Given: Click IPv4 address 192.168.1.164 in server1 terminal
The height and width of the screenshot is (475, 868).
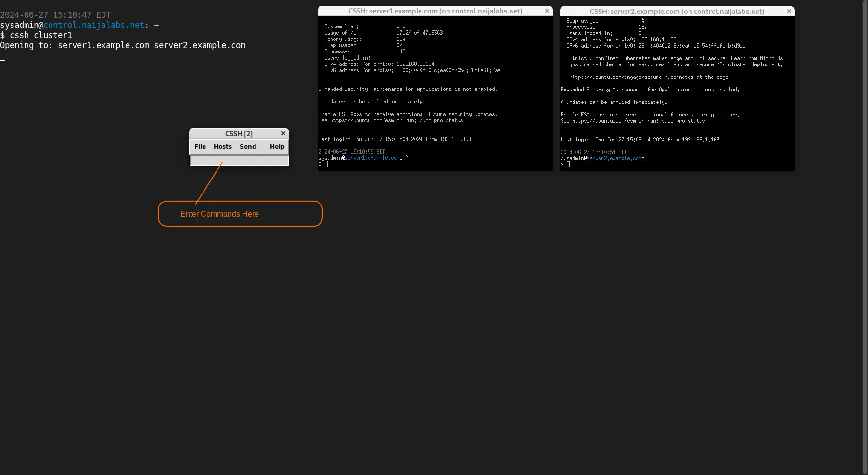Looking at the screenshot, I should click(415, 64).
